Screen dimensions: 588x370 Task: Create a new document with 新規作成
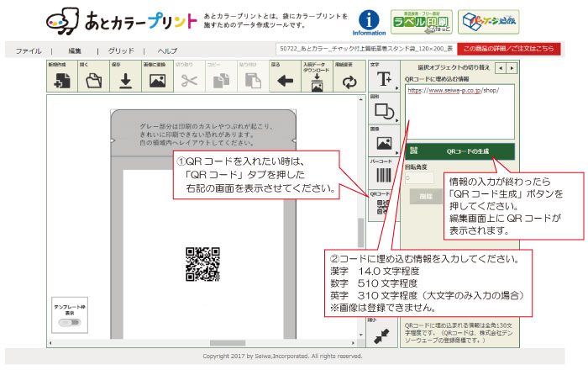[62, 77]
